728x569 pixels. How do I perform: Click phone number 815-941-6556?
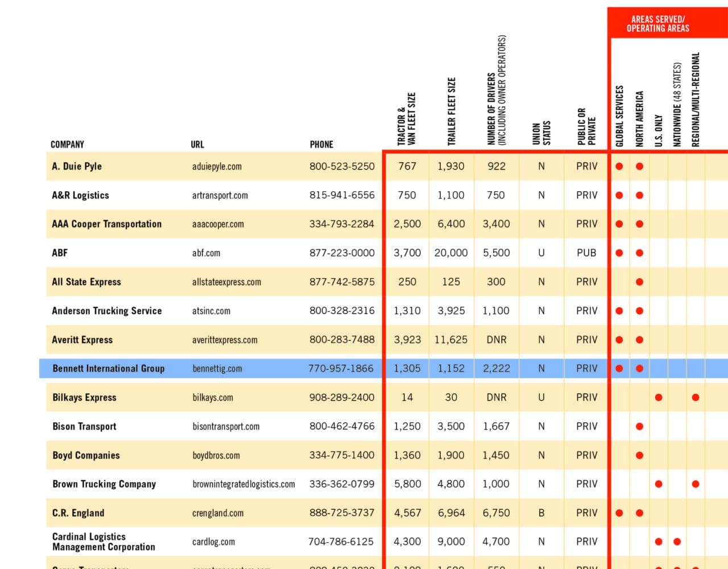(x=342, y=195)
